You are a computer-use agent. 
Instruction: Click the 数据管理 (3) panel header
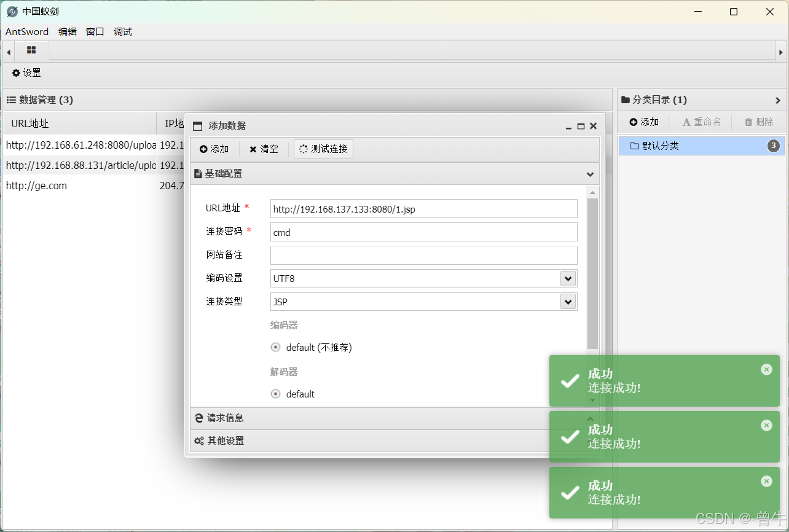pyautogui.click(x=307, y=100)
